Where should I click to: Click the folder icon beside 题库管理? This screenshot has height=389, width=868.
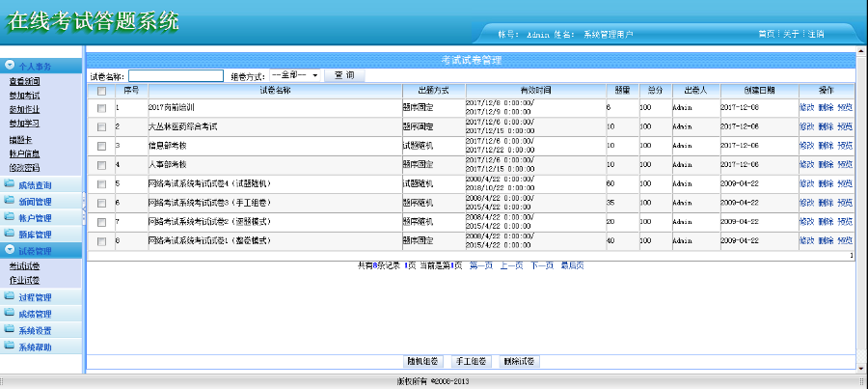[9, 234]
